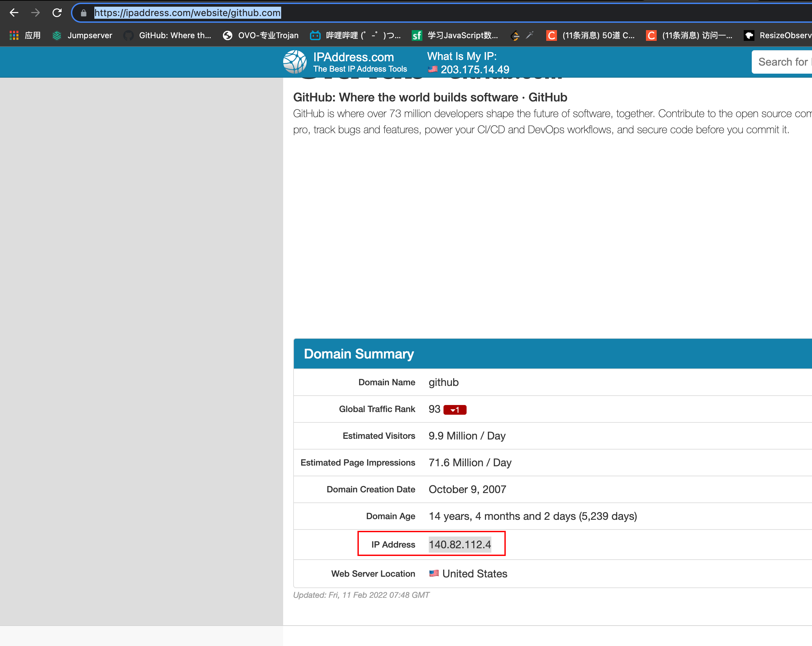Screen dimensions: 812x646
Task: Reload the current page
Action: [x=57, y=12]
